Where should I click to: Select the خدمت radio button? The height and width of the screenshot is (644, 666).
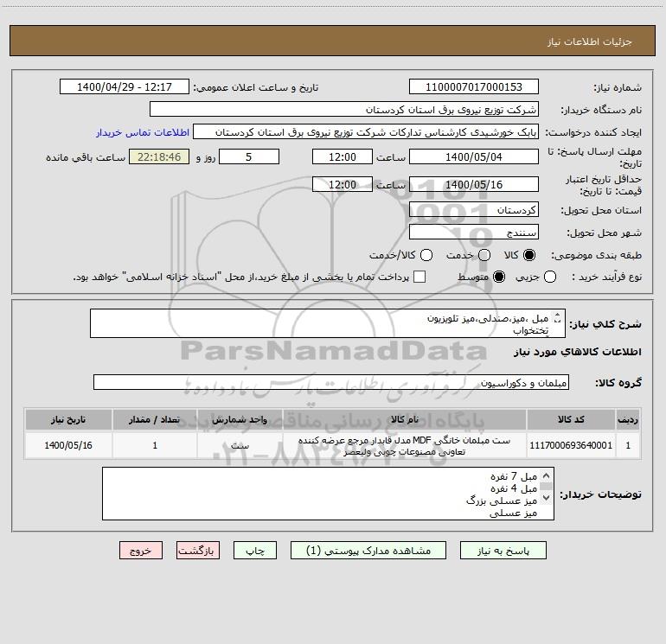point(484,255)
